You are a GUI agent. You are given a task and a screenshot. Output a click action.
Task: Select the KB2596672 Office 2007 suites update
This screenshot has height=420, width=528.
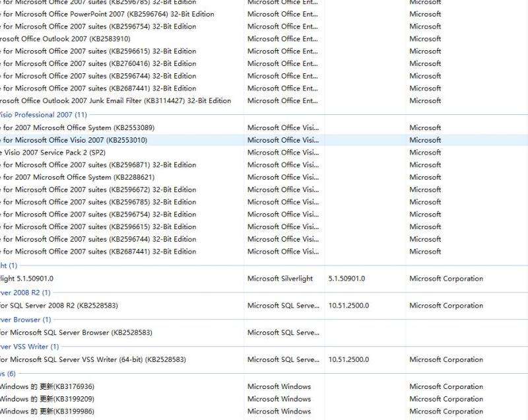(98, 190)
